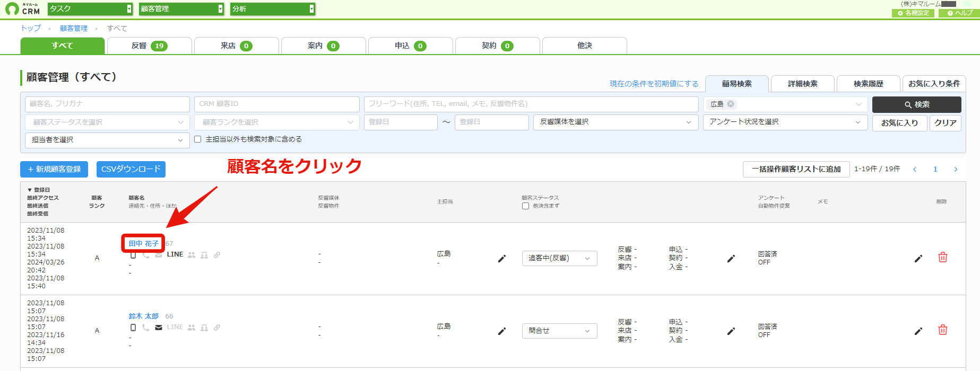The image size is (980, 371).
Task: Click the フリーワード search field
Action: pos(531,104)
